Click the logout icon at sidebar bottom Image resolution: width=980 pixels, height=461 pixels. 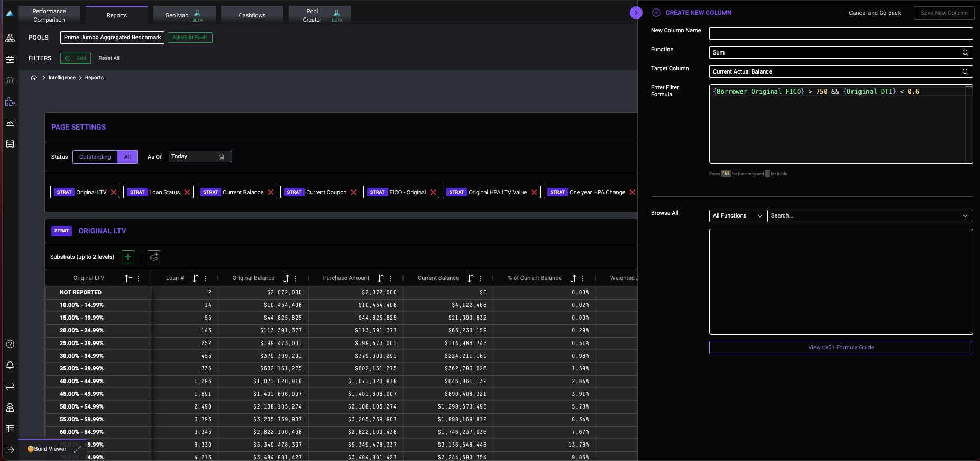click(x=10, y=450)
